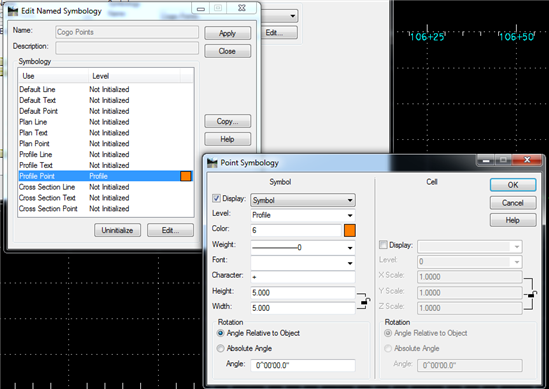Image resolution: width=549 pixels, height=389 pixels.
Task: Click OK in Point Symbology dialog
Action: 513,185
